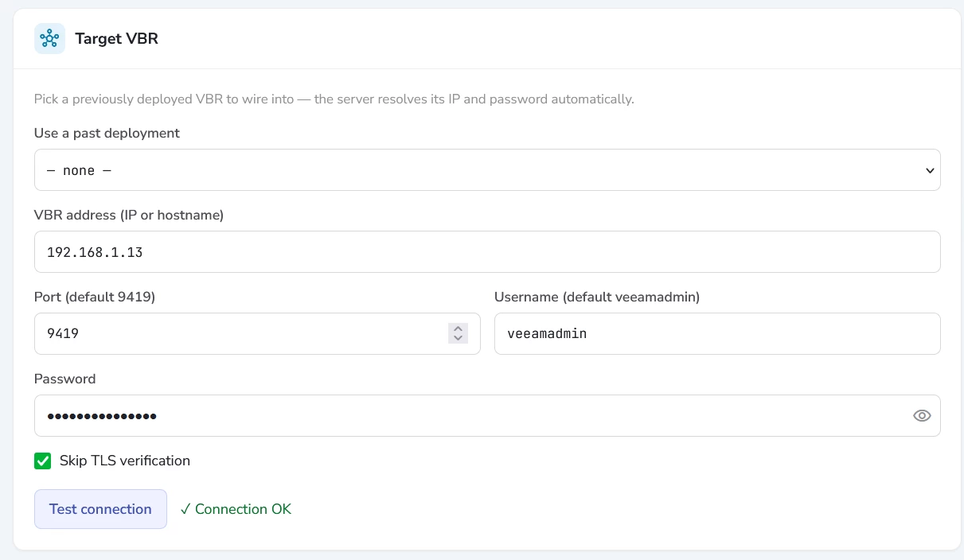Click the Password field label

64,379
